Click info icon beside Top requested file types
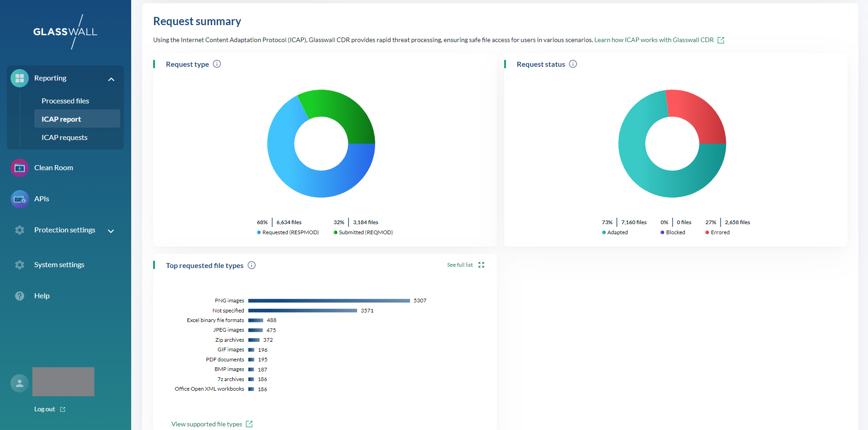868x430 pixels. [x=251, y=265]
